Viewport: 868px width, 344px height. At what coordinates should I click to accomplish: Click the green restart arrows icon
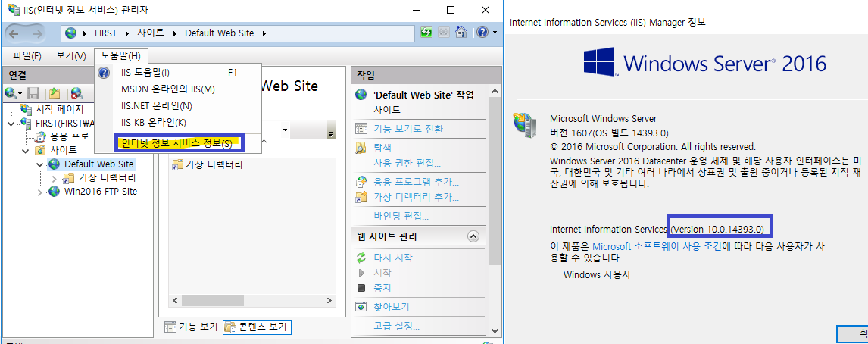pos(361,257)
